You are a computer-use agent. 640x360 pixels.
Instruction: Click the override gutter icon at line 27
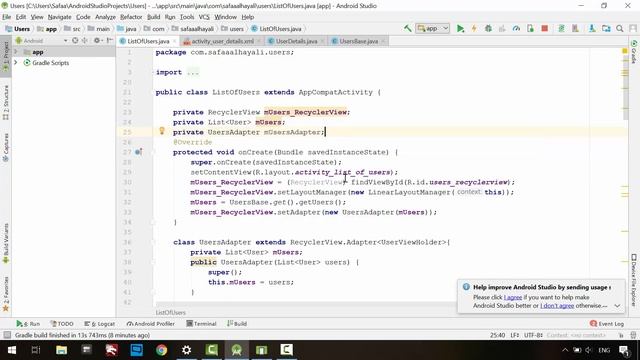(x=139, y=152)
